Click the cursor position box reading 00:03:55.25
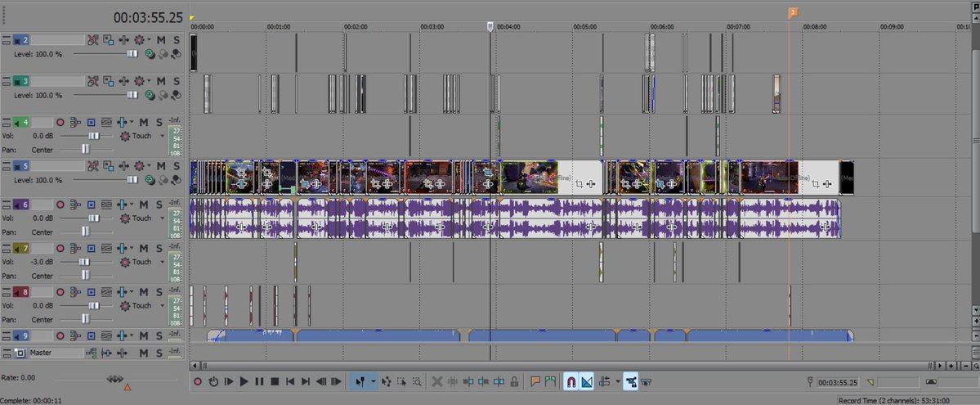Screen dimensions: 980x405 click(x=839, y=382)
